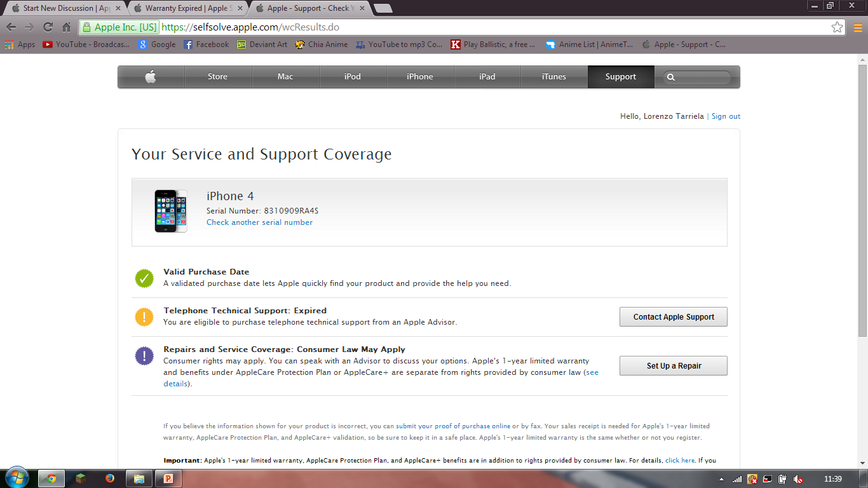
Task: Open a new browser tab
Action: [x=383, y=8]
